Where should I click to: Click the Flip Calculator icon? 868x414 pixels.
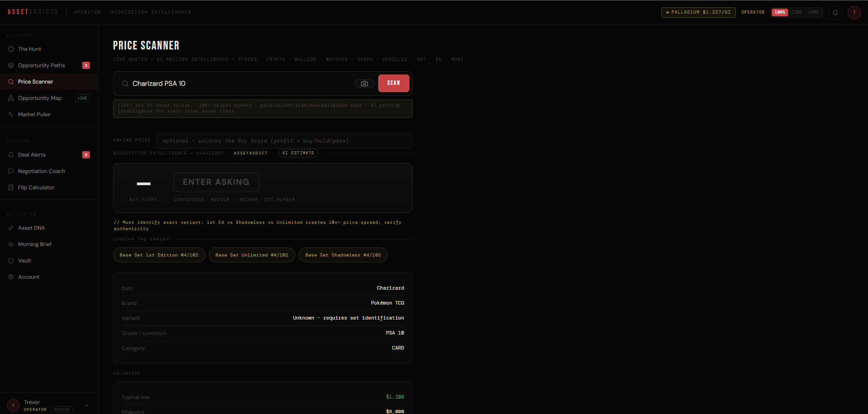click(x=11, y=187)
